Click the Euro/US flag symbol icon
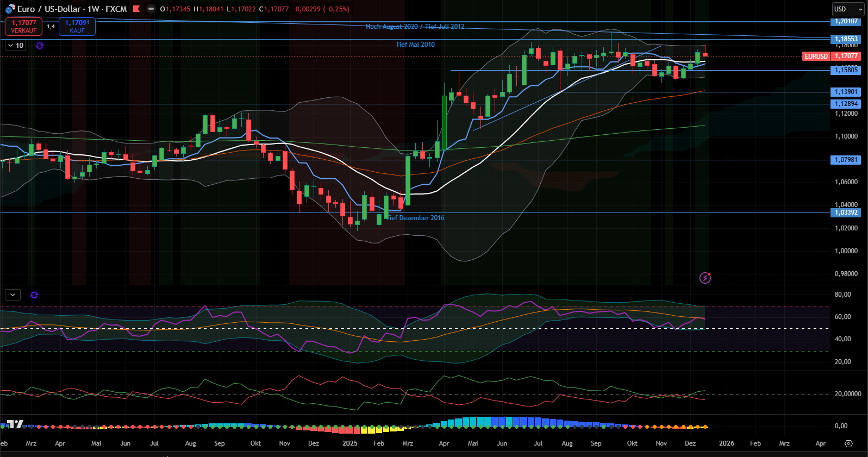Screen dimensions: 868x457 (10, 9)
